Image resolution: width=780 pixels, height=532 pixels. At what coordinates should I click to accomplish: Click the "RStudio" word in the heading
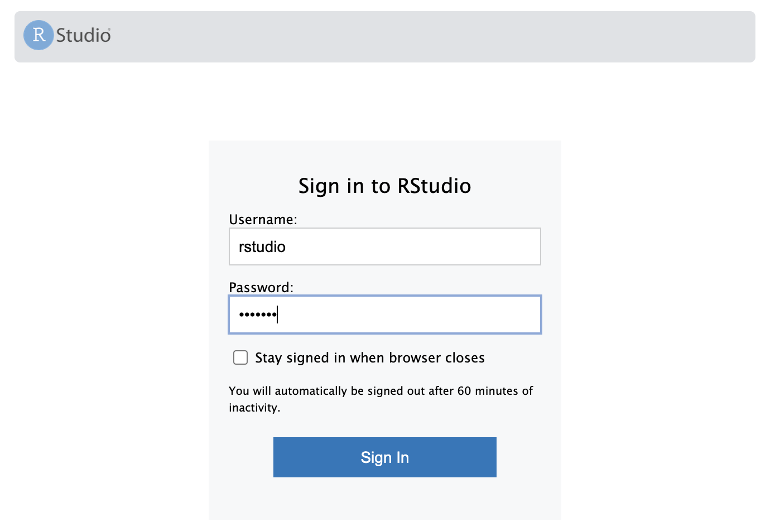point(434,186)
